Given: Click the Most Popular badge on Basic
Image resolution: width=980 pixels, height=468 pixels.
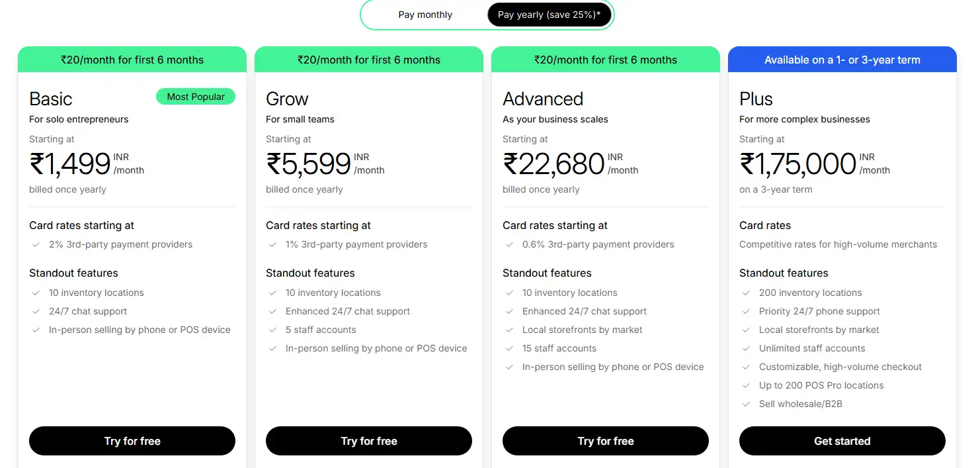Looking at the screenshot, I should 196,97.
